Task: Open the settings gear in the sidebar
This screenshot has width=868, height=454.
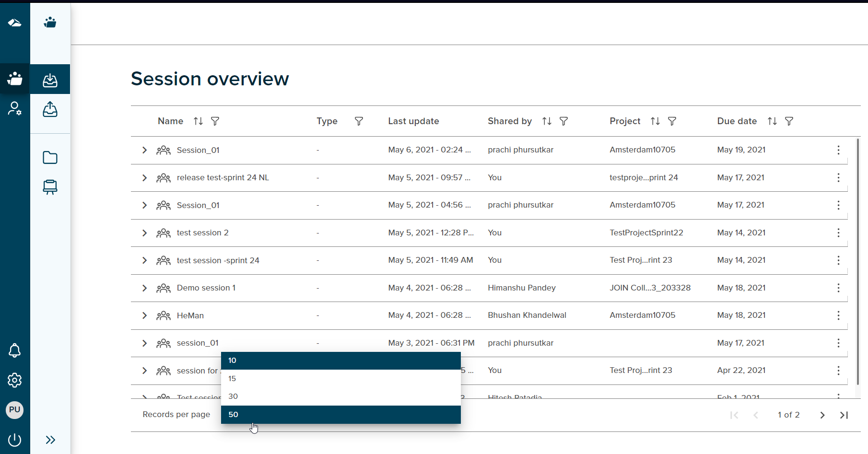Action: click(x=14, y=380)
